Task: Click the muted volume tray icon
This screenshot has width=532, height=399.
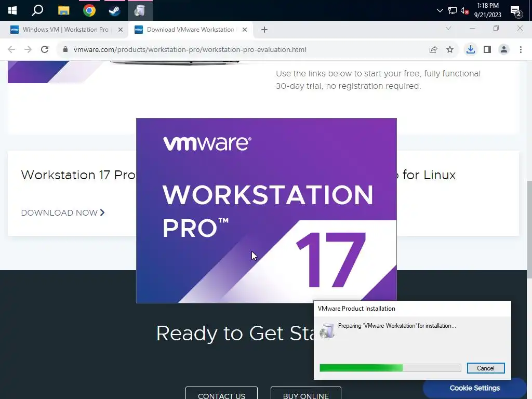Action: pos(464,10)
